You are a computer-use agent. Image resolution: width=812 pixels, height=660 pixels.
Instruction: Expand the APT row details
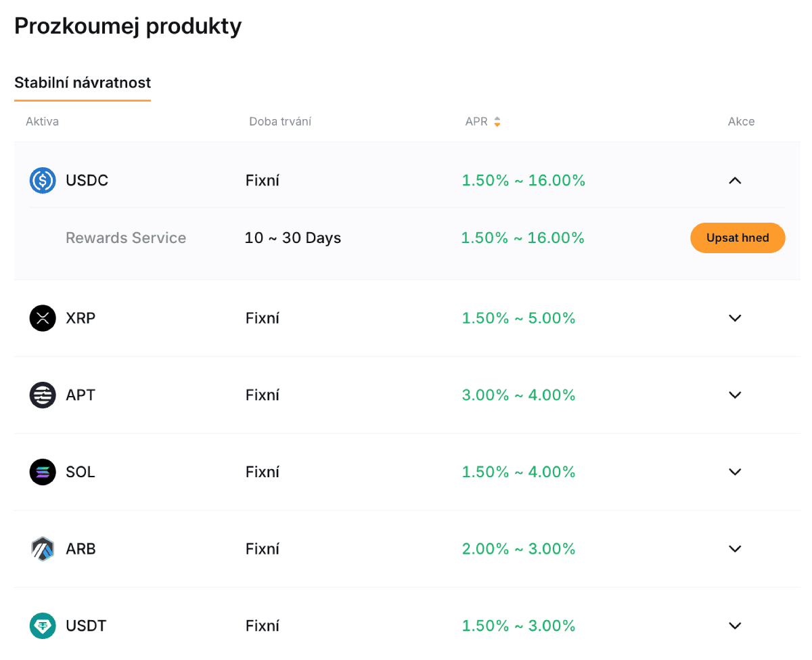(x=735, y=395)
